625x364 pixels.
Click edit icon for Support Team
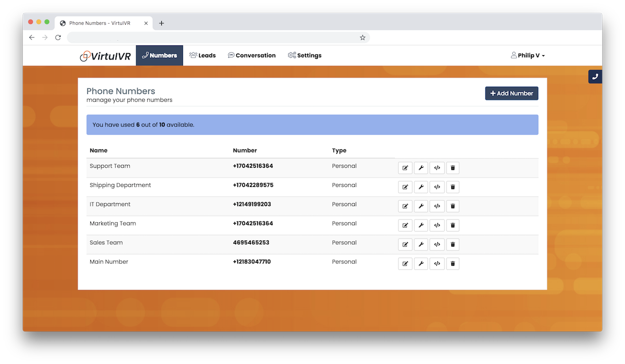(405, 168)
